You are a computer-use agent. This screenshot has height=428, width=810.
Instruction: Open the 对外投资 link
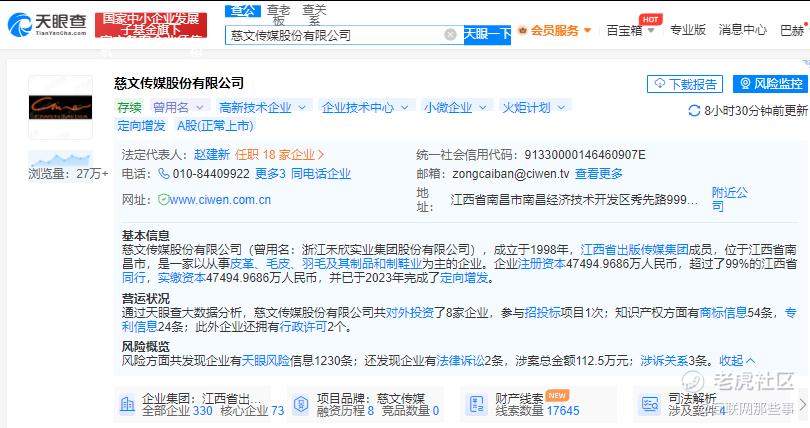[410, 313]
